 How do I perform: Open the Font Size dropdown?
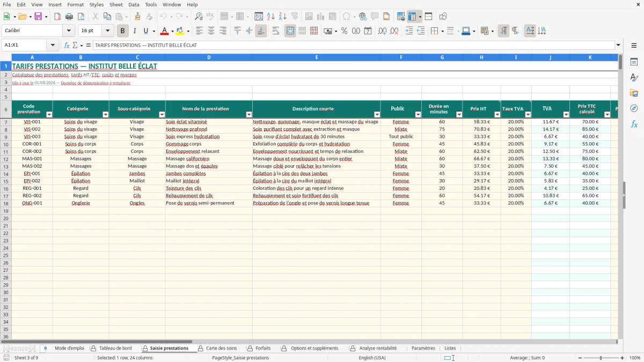107,31
